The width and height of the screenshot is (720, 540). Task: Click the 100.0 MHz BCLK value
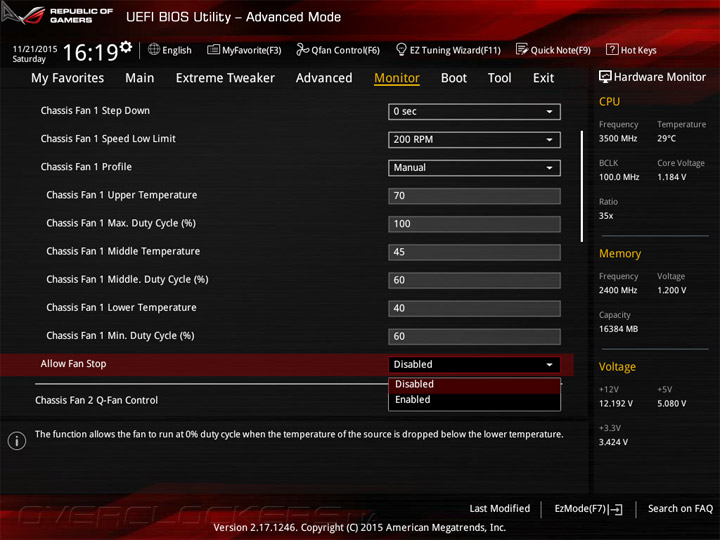point(619,177)
